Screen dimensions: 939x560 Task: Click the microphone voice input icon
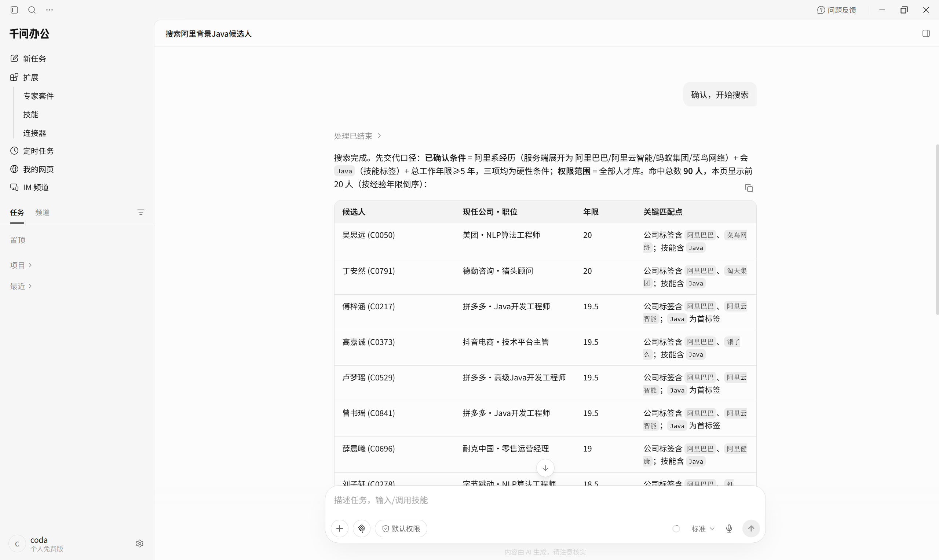point(729,529)
